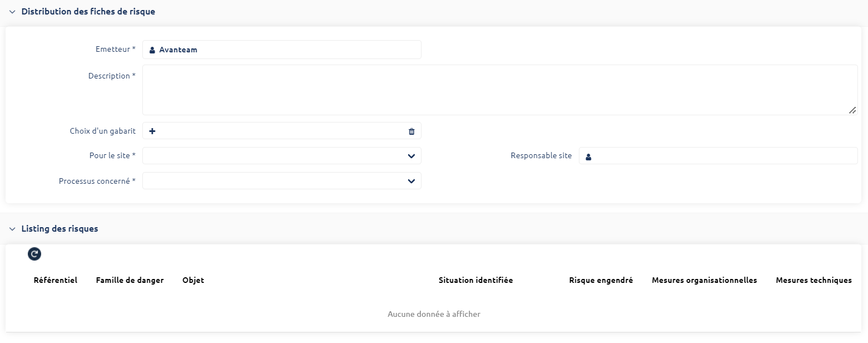Click the Objet column header
The height and width of the screenshot is (343, 868).
tap(193, 280)
